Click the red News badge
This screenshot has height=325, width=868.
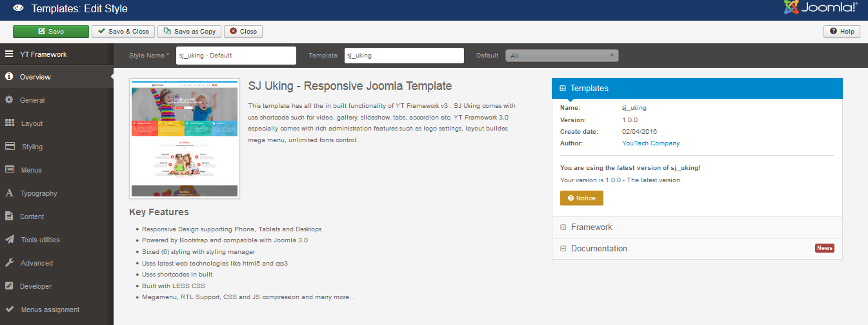pos(824,248)
